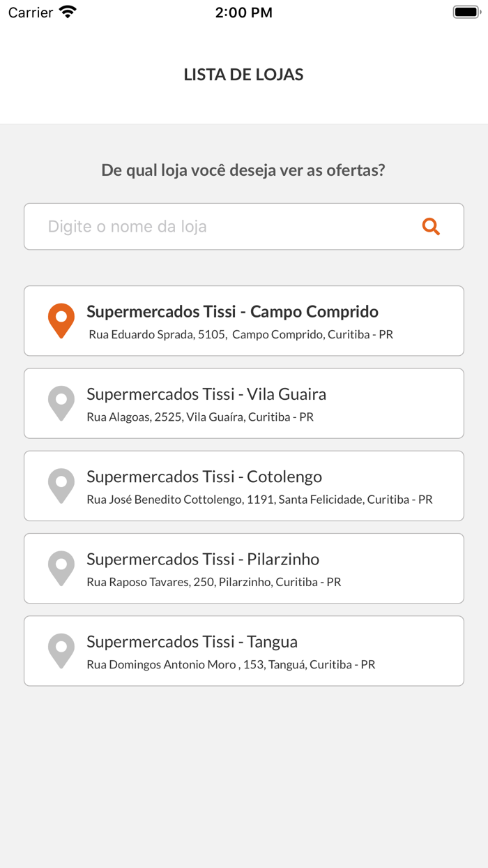Tap Rua Alagoas address for Vila Guaira
This screenshot has height=868, width=488.
point(200,417)
